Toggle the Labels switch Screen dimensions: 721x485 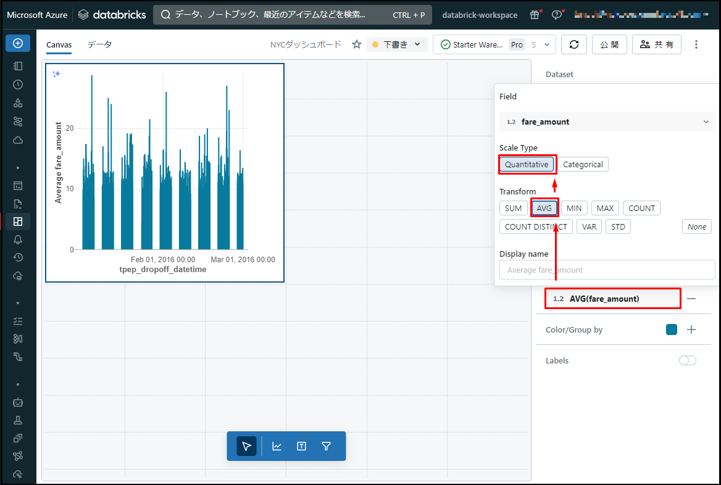click(x=687, y=360)
